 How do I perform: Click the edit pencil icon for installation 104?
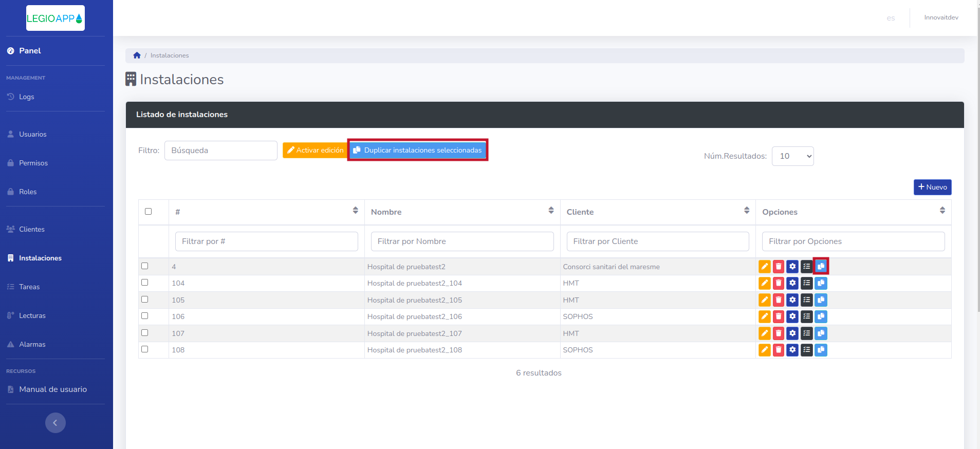click(765, 283)
